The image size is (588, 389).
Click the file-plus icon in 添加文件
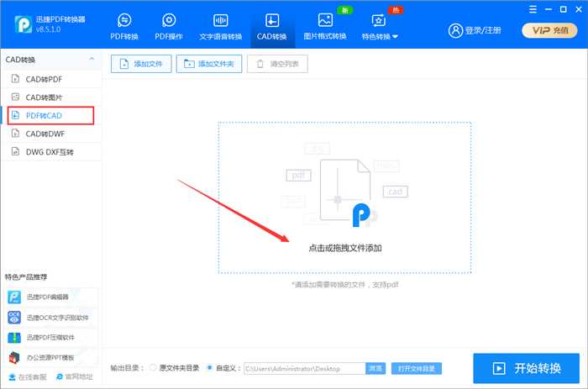[x=123, y=64]
